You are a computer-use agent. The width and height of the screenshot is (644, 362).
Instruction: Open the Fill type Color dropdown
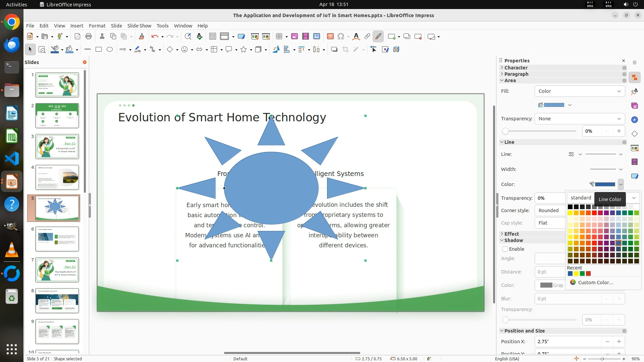coord(579,91)
